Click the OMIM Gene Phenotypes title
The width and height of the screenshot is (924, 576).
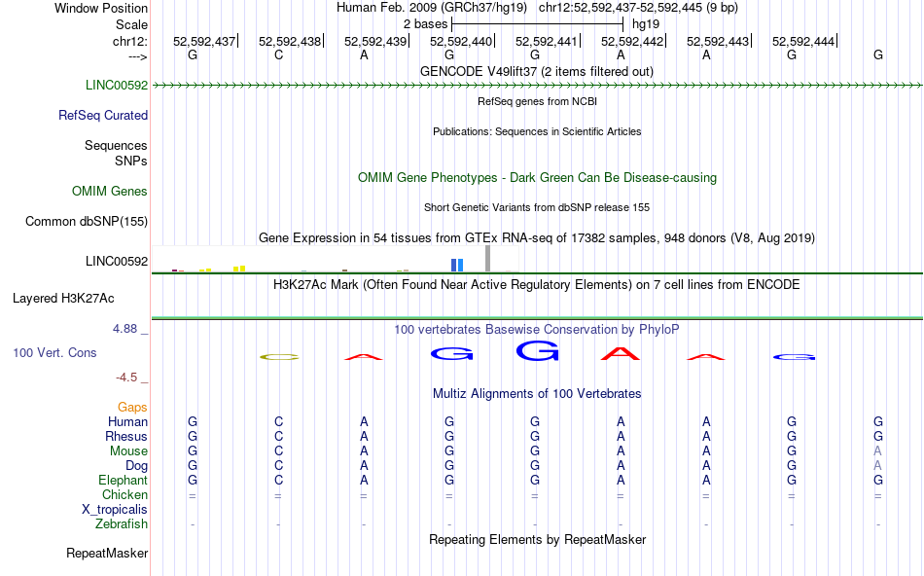pyautogui.click(x=538, y=177)
